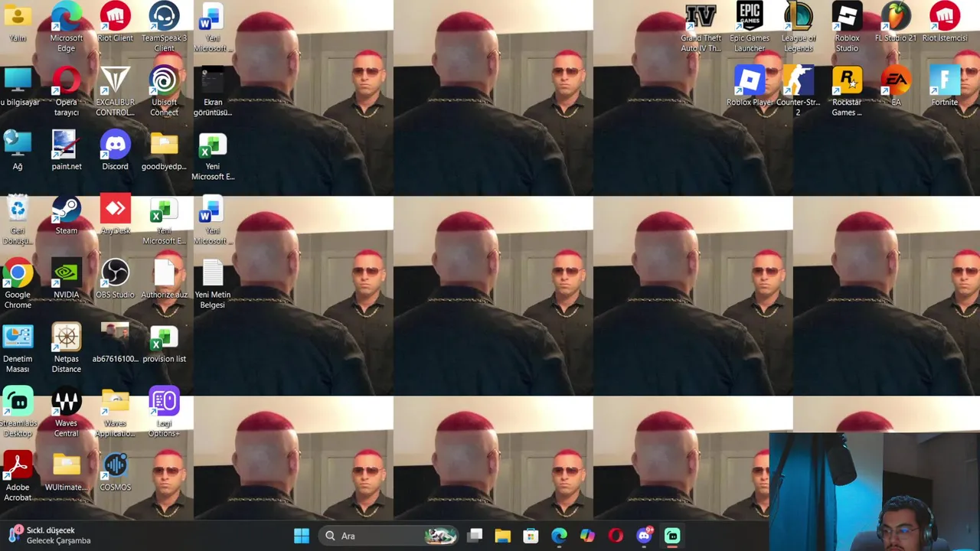The width and height of the screenshot is (980, 551).
Task: Open EXCALIBUR CONTROL shortcut
Action: click(x=115, y=91)
